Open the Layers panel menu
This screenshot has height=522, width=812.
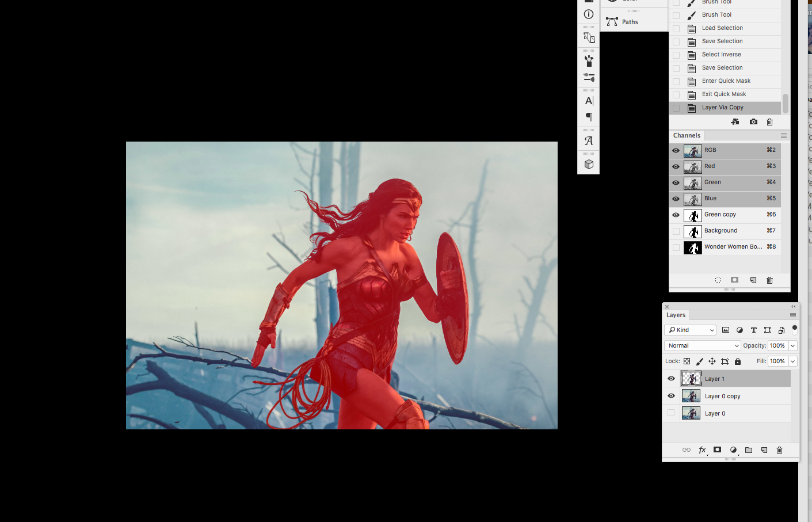click(793, 315)
